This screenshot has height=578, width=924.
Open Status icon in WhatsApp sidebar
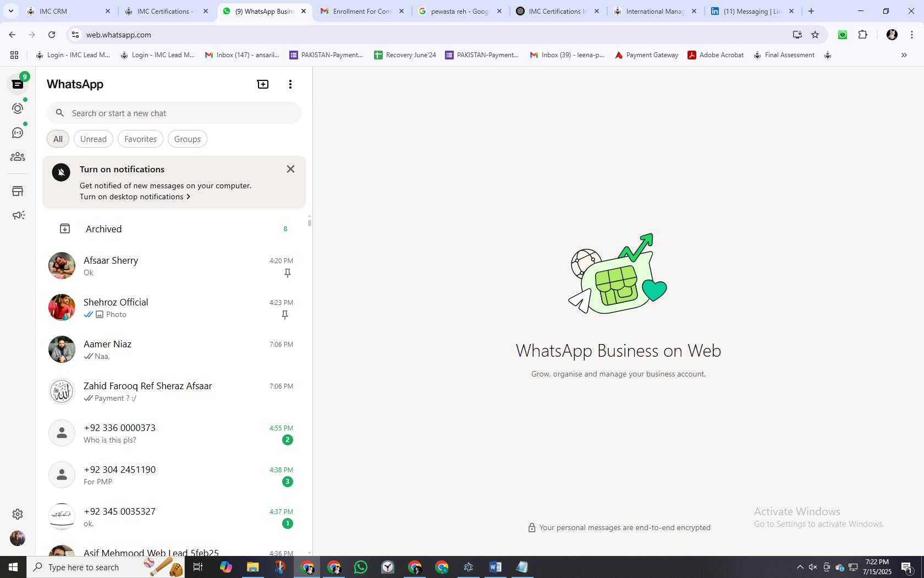18,108
